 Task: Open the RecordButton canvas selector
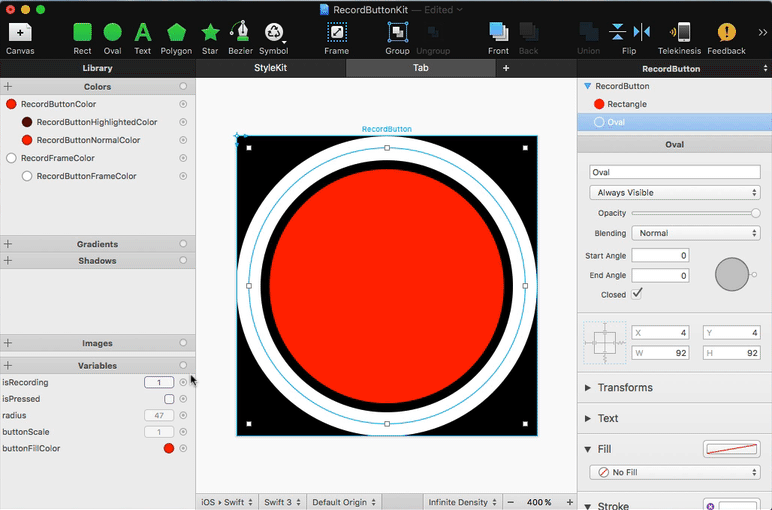[675, 69]
